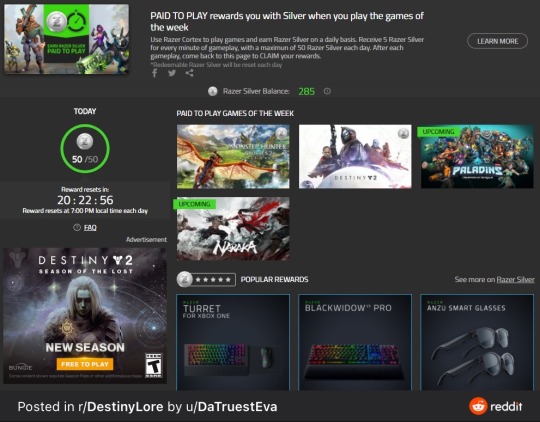Click the Advertisement label
Image resolution: width=540 pixels, height=422 pixels.
[146, 239]
